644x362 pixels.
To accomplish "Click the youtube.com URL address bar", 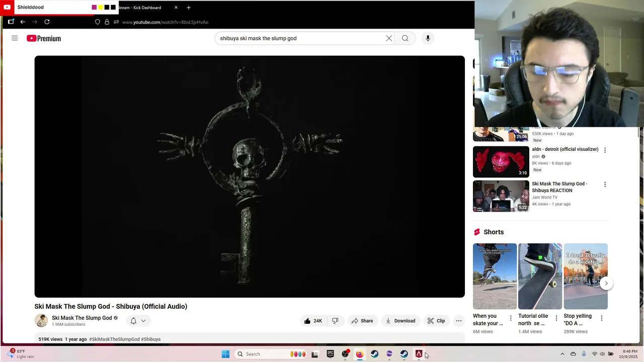I will pyautogui.click(x=165, y=22).
